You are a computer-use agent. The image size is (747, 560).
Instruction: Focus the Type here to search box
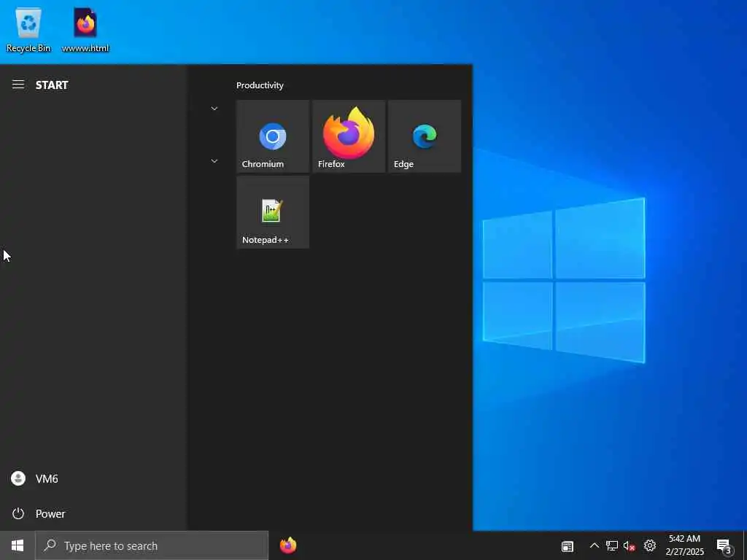pos(152,545)
